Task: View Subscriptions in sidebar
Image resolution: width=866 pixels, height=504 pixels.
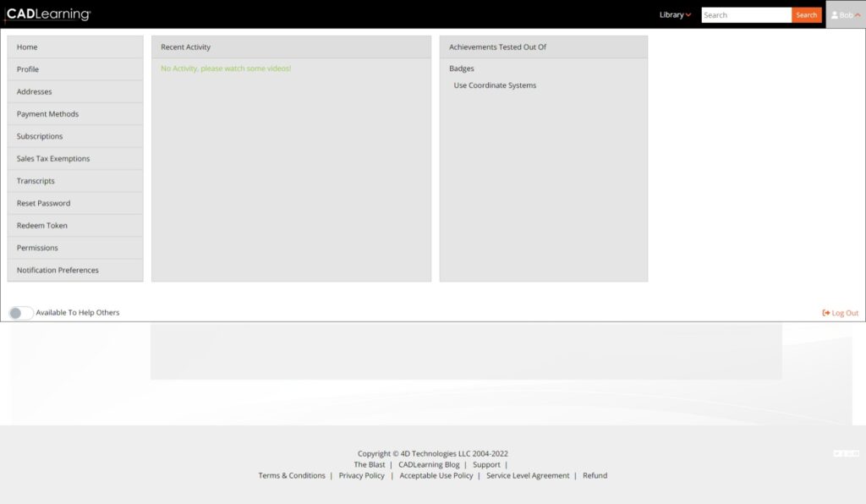Action: pos(40,136)
